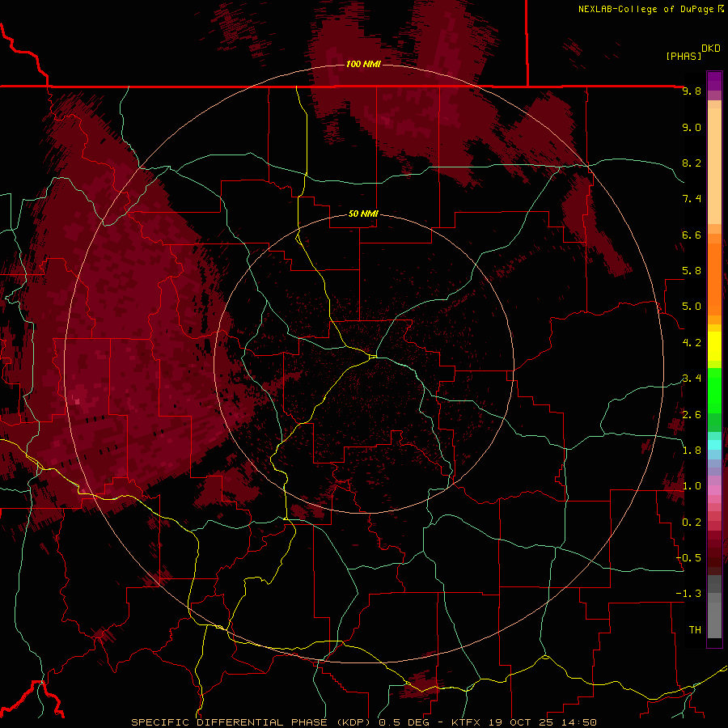Click the 8.2 value on the color scale
The width and height of the screenshot is (728, 728).
[x=692, y=163]
